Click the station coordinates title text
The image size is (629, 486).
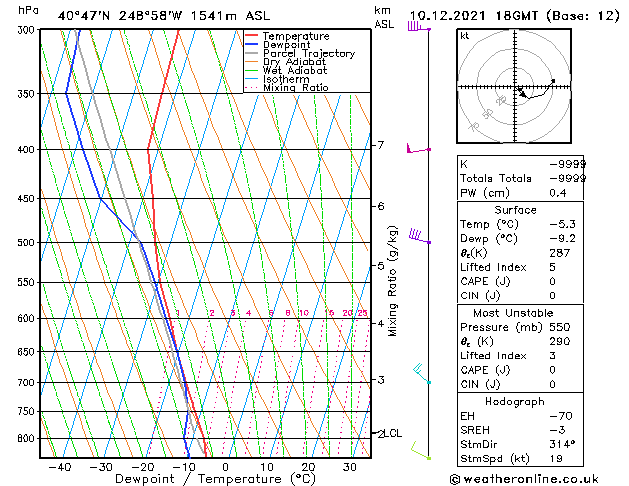tap(164, 16)
